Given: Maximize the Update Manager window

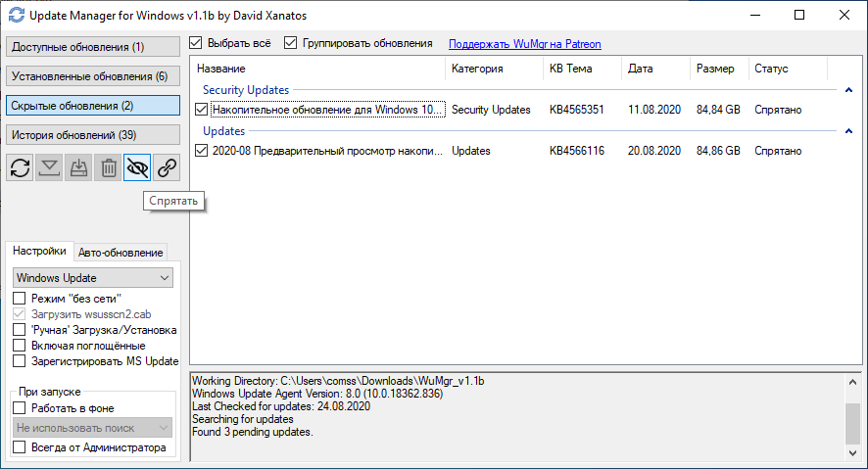Looking at the screenshot, I should pos(799,15).
